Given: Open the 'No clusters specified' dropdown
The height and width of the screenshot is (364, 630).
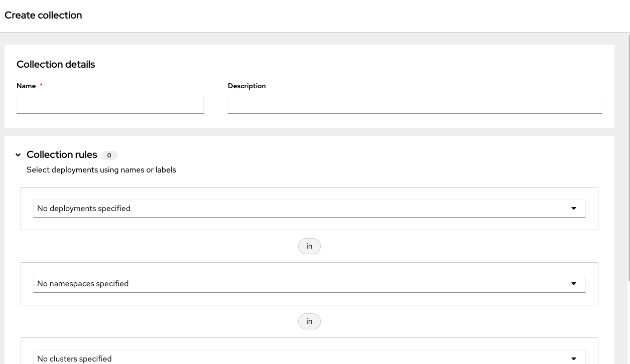Looking at the screenshot, I should (x=309, y=357).
